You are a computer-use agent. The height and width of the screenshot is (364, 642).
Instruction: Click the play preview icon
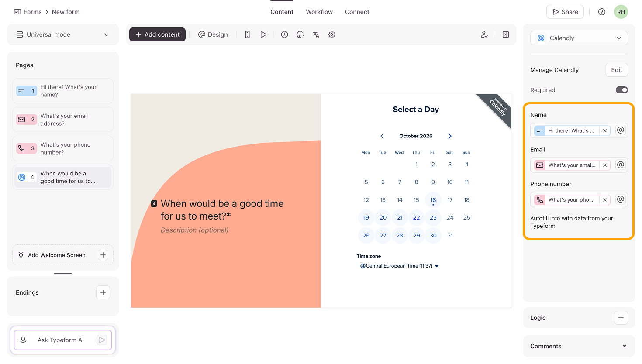263,34
